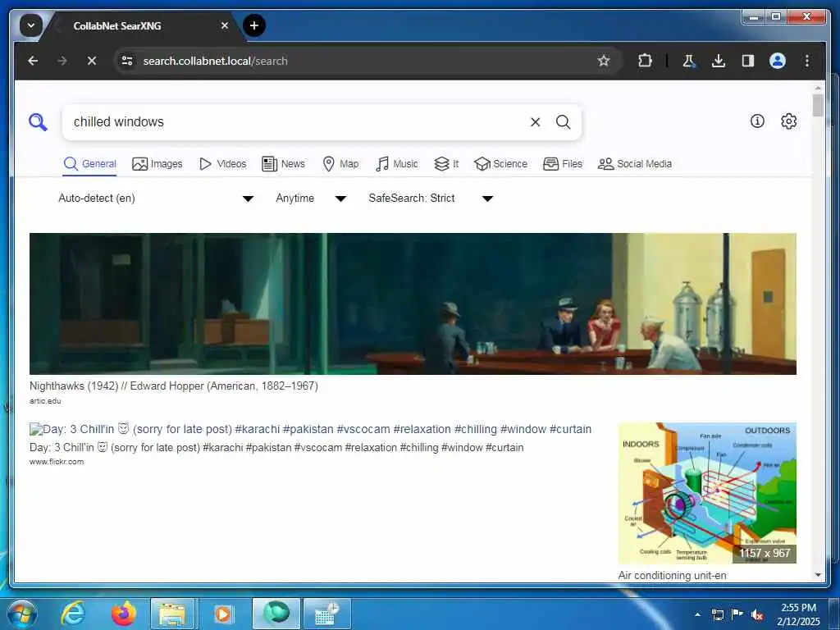840x630 pixels.
Task: Open the tab search dropdown
Action: click(x=31, y=25)
